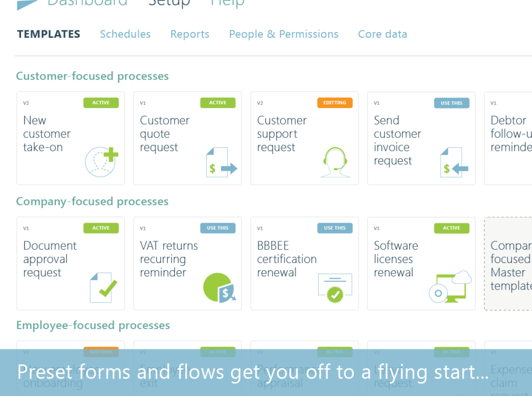Click USE THIS on VAT returns recurring reminder
Image resolution: width=532 pixels, height=396 pixels.
coord(218,228)
